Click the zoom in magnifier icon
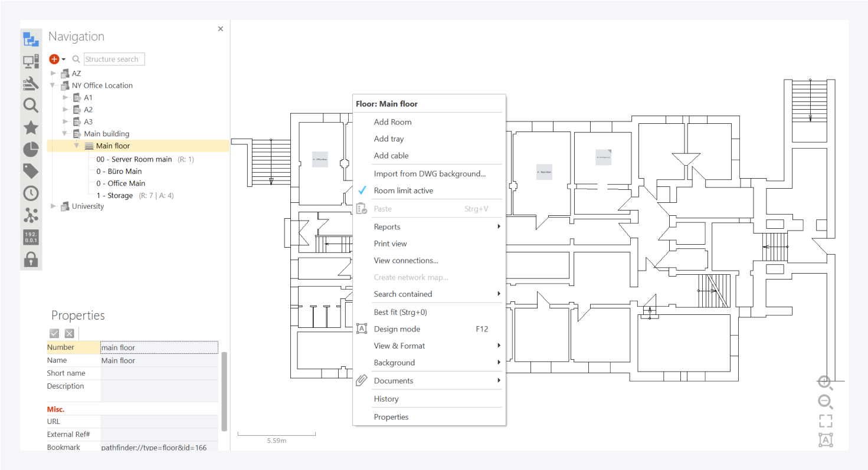The height and width of the screenshot is (470, 868). [826, 383]
